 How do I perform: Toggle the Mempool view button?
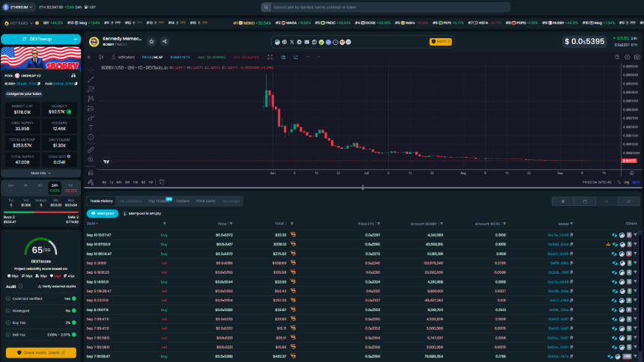(x=103, y=213)
